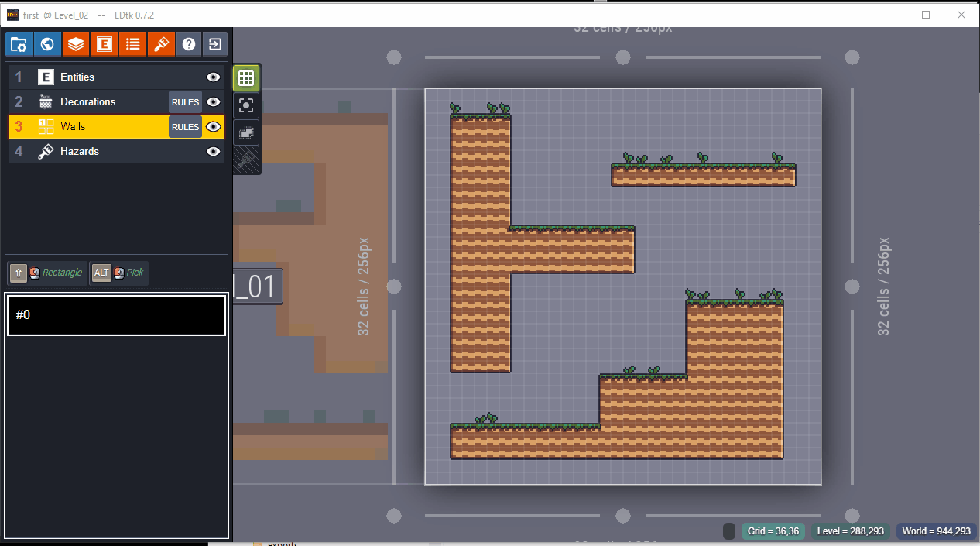The image size is (980, 546).
Task: Open the enums list icon
Action: click(132, 44)
